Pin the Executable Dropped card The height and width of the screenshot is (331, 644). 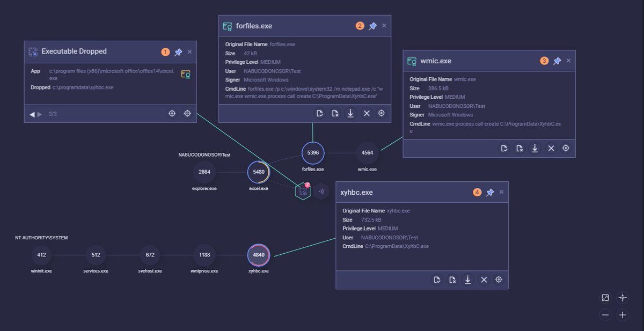click(178, 52)
